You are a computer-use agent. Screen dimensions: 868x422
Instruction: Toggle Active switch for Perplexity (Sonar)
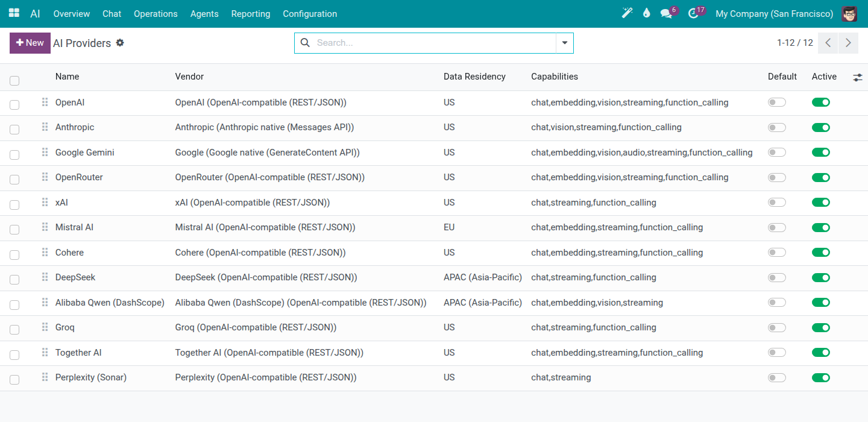click(821, 377)
